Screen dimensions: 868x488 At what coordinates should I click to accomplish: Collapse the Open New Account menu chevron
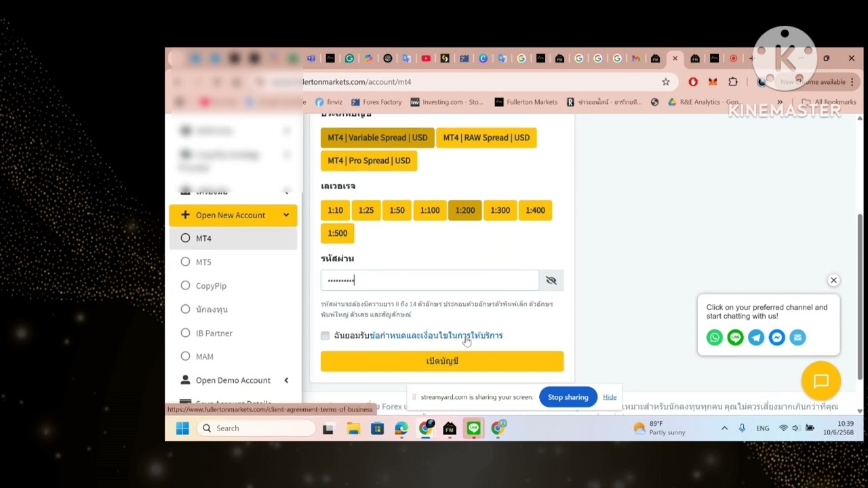tap(286, 215)
